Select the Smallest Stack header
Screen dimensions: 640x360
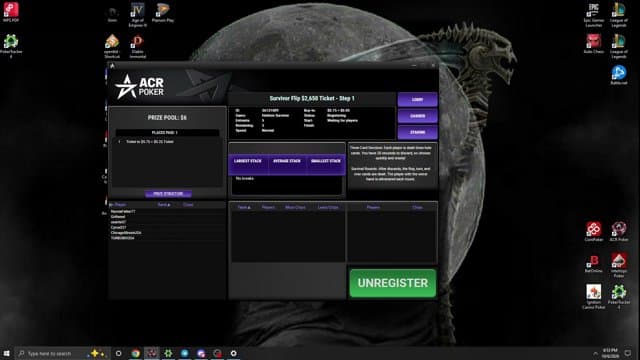[325, 161]
